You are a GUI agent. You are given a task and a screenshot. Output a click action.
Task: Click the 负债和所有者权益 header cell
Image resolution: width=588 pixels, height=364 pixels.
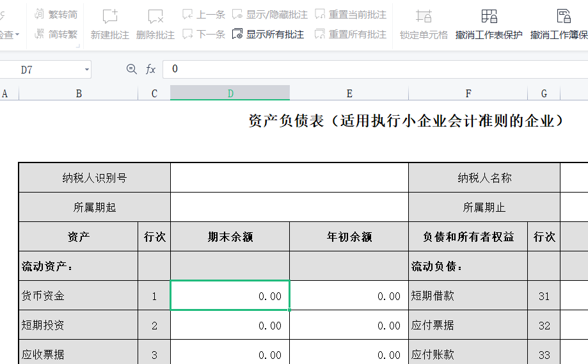tap(468, 237)
